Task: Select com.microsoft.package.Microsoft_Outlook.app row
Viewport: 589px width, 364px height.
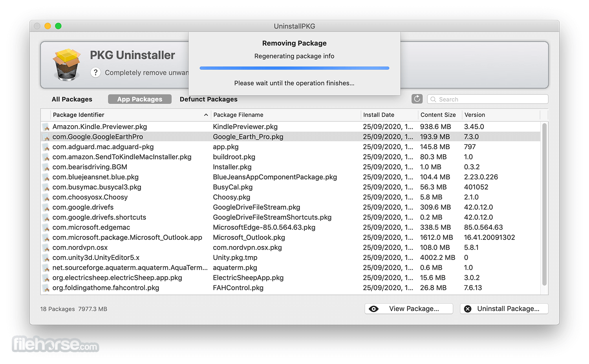Action: (x=291, y=238)
